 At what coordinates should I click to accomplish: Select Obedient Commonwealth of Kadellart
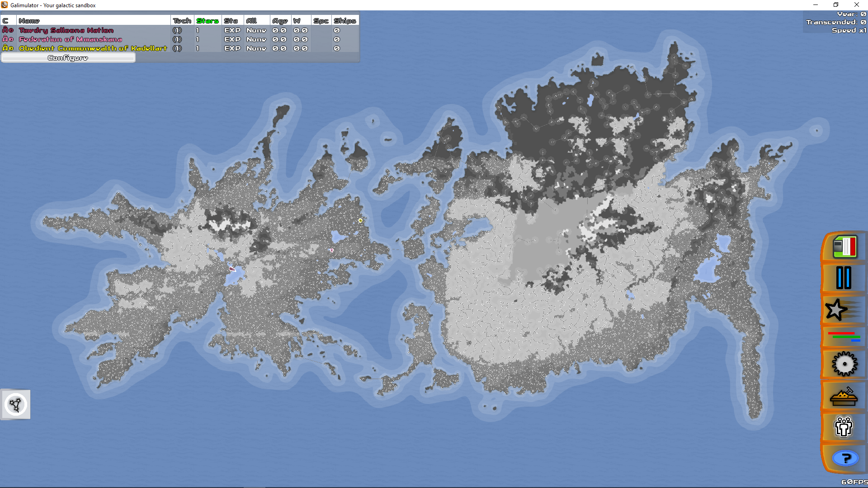pos(93,48)
